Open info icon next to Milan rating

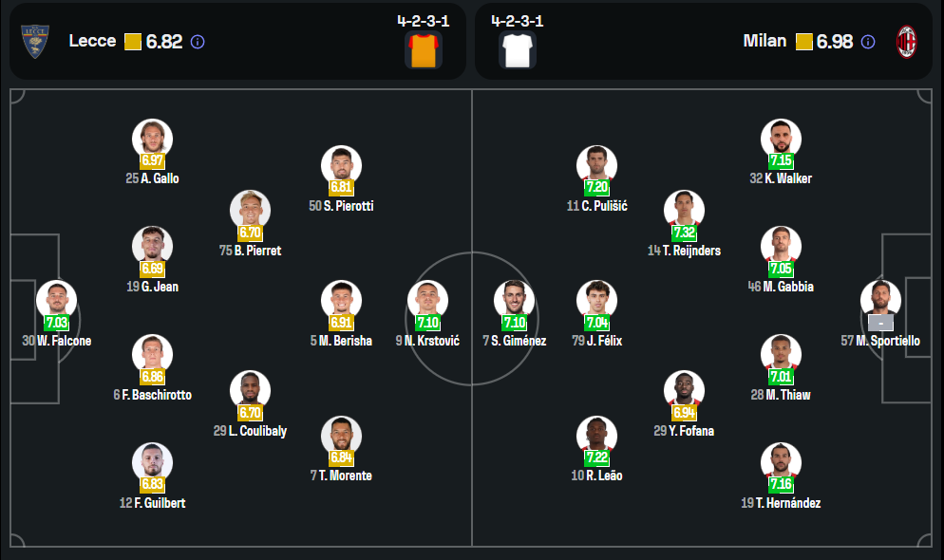tap(868, 42)
